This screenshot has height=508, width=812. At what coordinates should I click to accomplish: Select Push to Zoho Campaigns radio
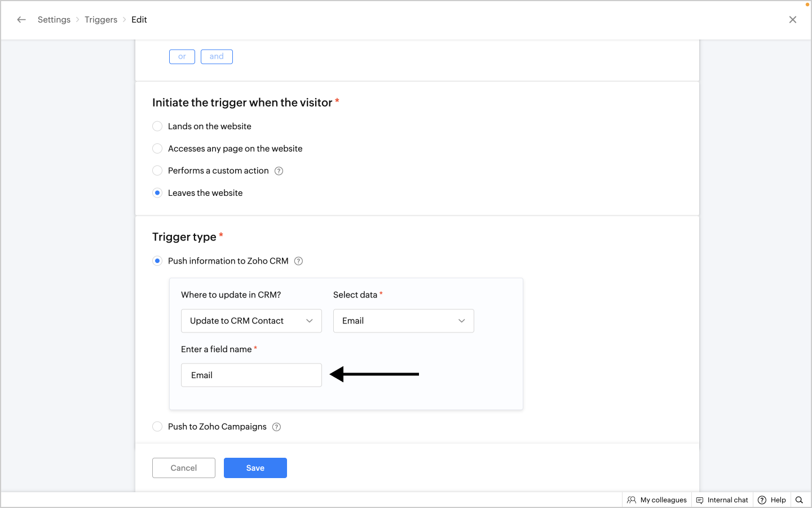pyautogui.click(x=157, y=427)
